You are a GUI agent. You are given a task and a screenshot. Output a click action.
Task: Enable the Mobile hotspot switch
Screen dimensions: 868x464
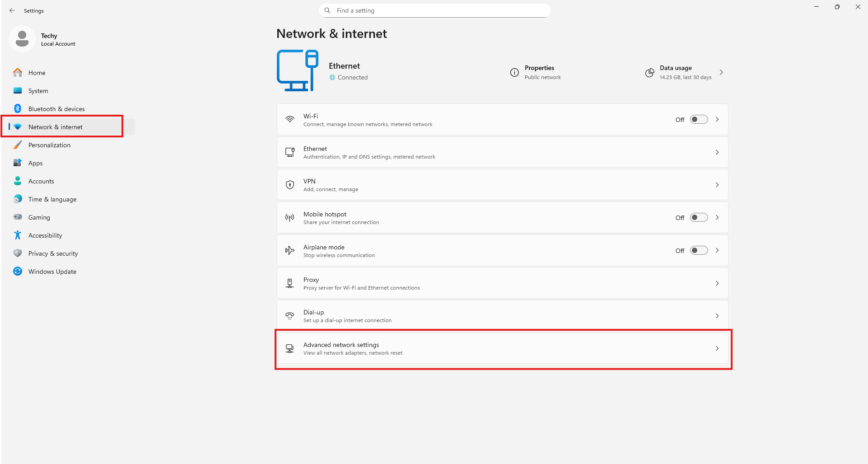coord(699,217)
